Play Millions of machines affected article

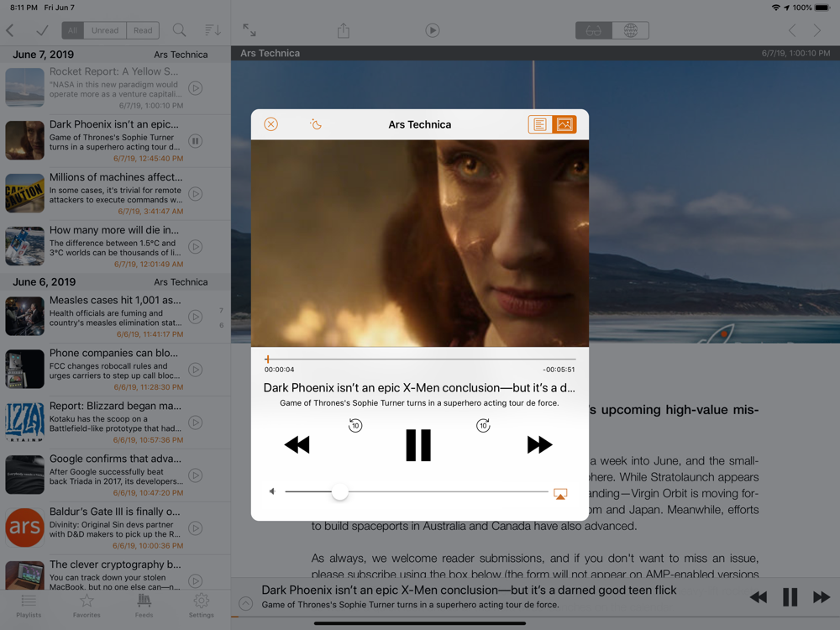(196, 194)
